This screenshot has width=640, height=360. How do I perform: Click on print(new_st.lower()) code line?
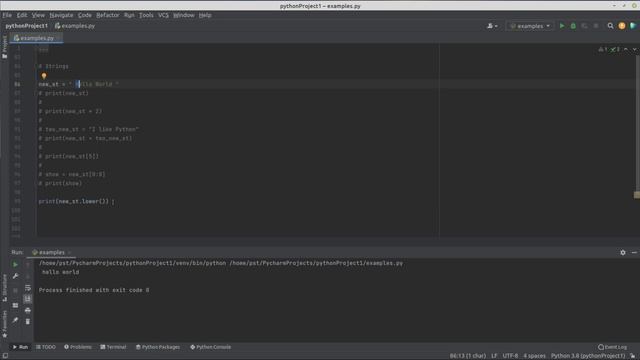(x=73, y=201)
